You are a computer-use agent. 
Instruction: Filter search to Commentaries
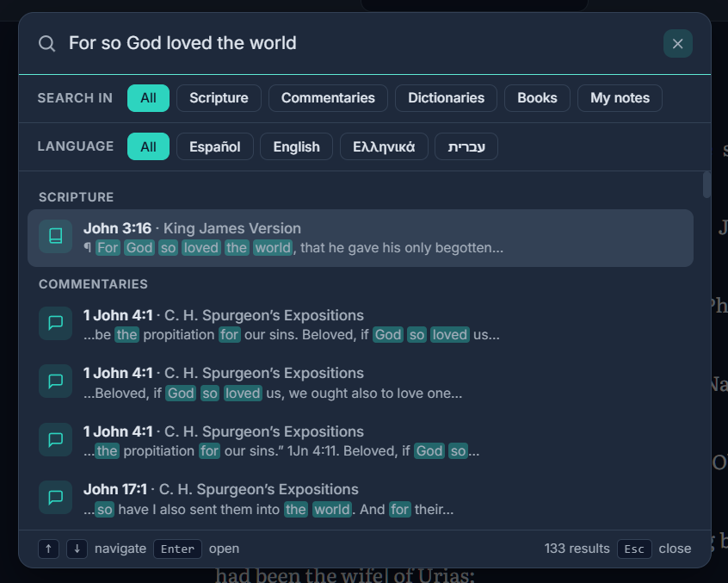click(328, 98)
